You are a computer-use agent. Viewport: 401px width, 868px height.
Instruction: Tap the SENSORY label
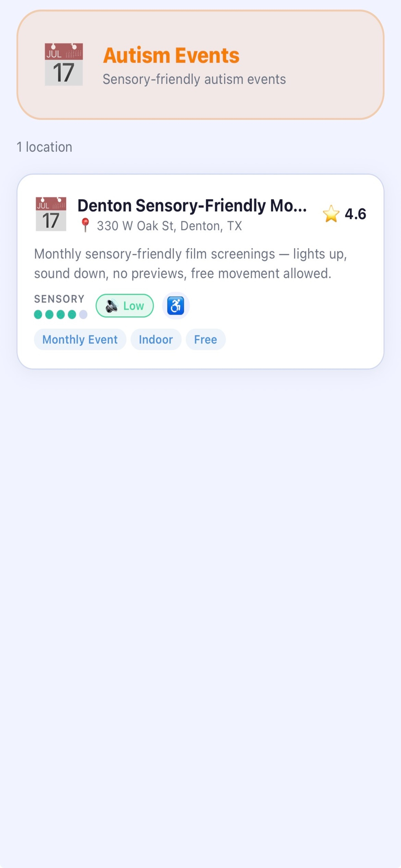pyautogui.click(x=59, y=299)
